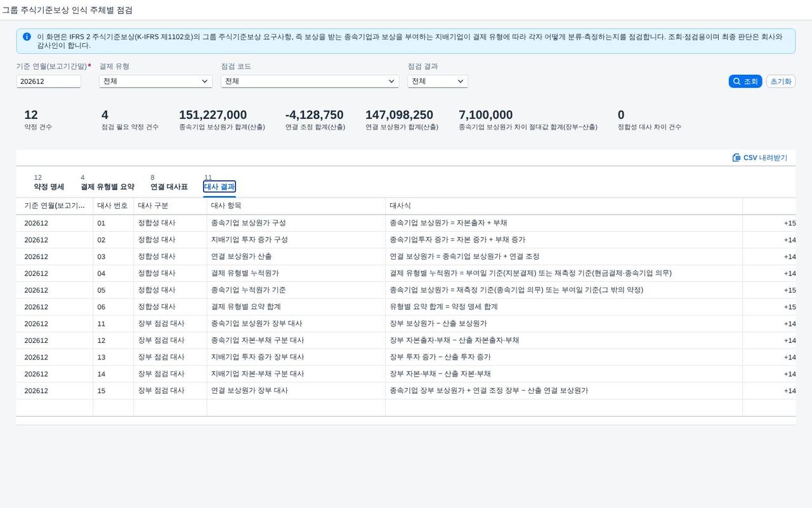Open the 결제 유형 dropdown
Screen dimensions: 812x508
155,81
